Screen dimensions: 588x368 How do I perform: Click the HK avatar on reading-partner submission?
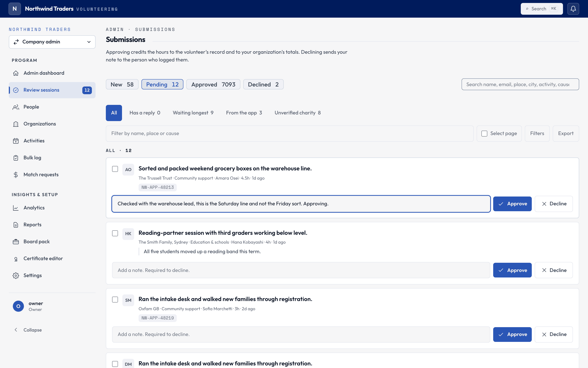click(x=128, y=234)
